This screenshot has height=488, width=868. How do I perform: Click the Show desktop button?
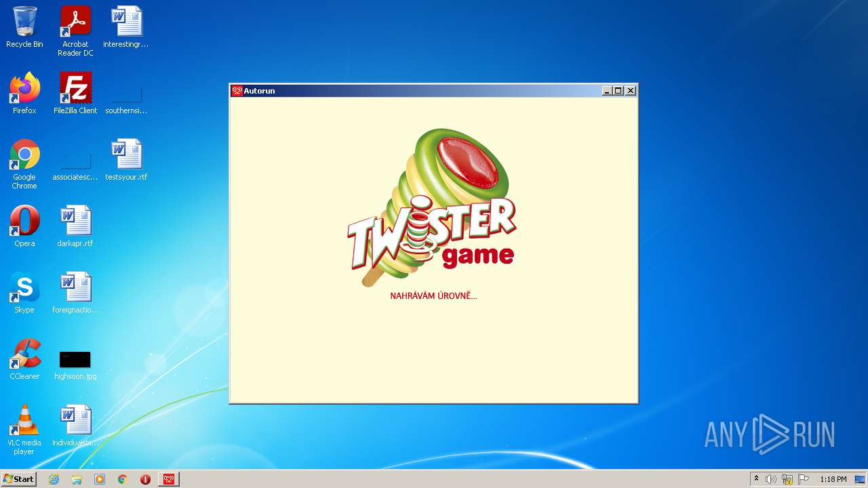(x=861, y=479)
